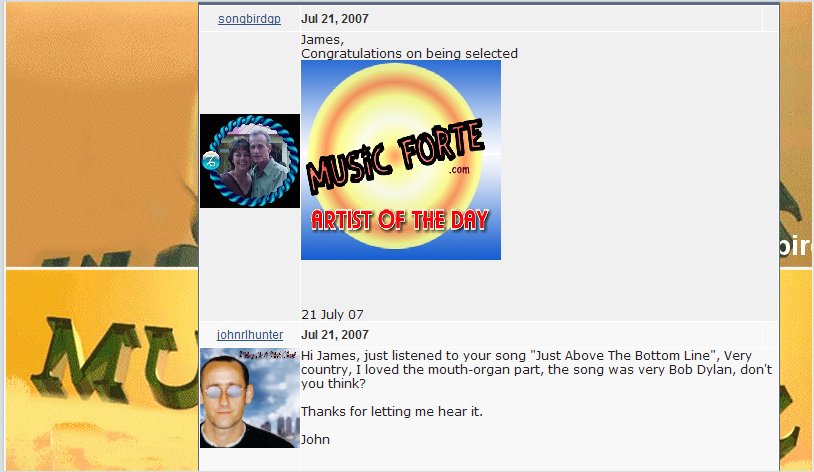Click the city skyline in johnrlhunter's avatar
Screen dimensions: 814x472
[x=279, y=425]
